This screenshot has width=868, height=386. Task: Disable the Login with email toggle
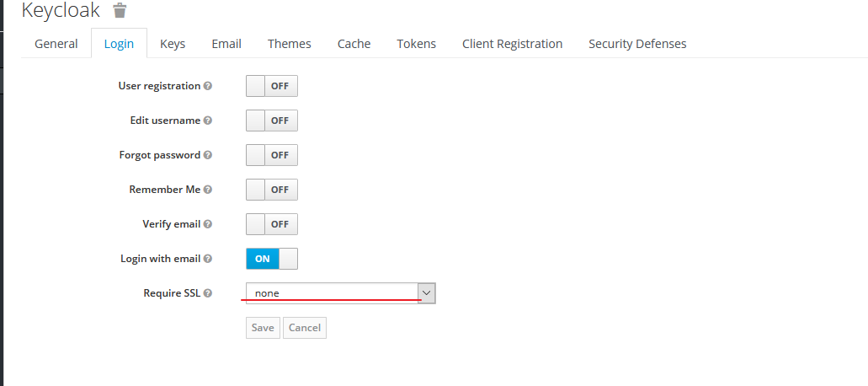tap(272, 259)
